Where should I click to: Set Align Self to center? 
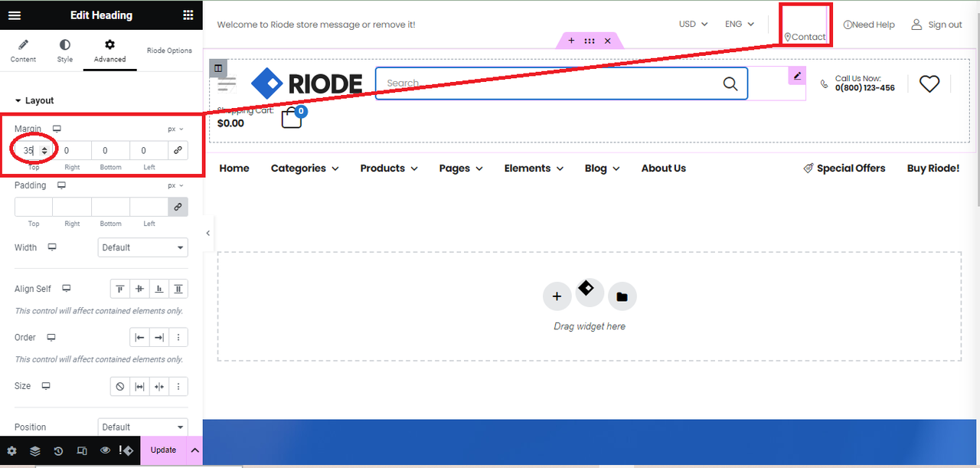(x=139, y=289)
